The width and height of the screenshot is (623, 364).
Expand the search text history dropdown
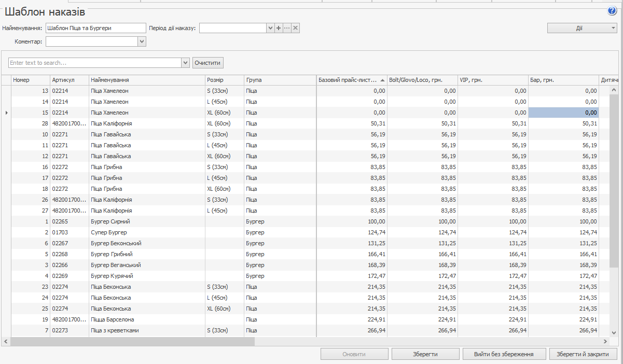pyautogui.click(x=186, y=63)
